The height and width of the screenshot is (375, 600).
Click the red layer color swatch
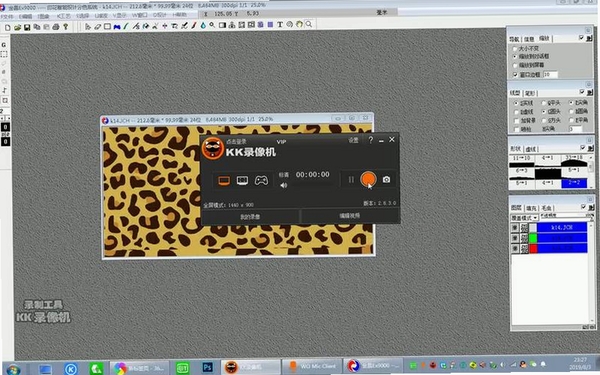pyautogui.click(x=533, y=249)
